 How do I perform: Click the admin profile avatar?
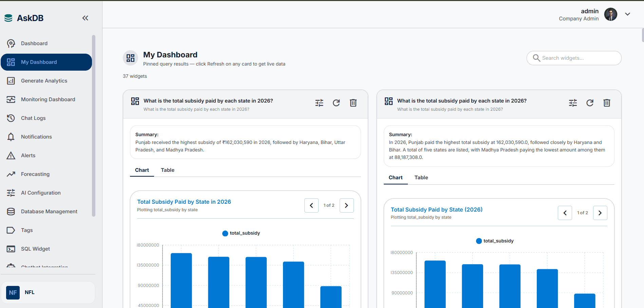[x=611, y=14]
